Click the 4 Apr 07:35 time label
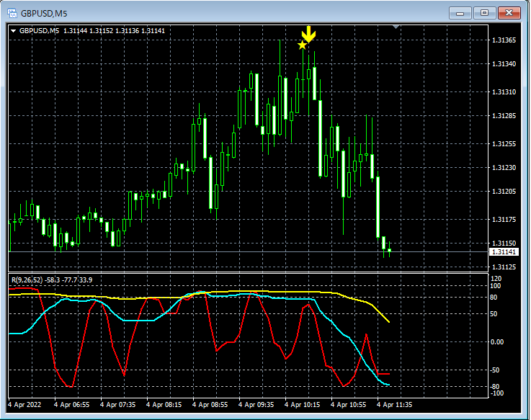The height and width of the screenshot is (420, 531). [118, 405]
